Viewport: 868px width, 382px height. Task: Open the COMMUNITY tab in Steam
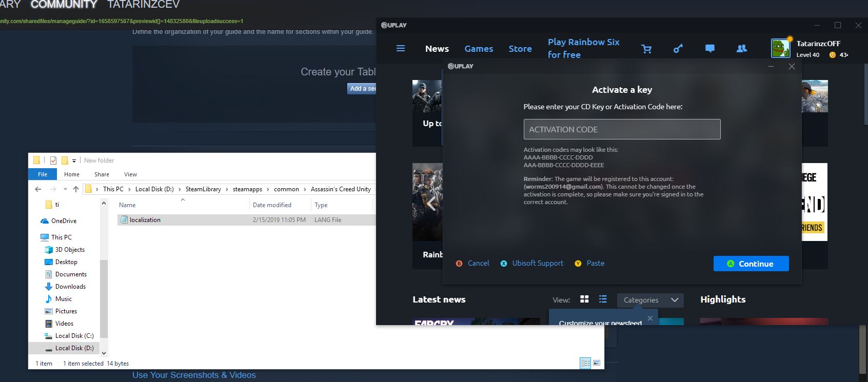pos(64,5)
